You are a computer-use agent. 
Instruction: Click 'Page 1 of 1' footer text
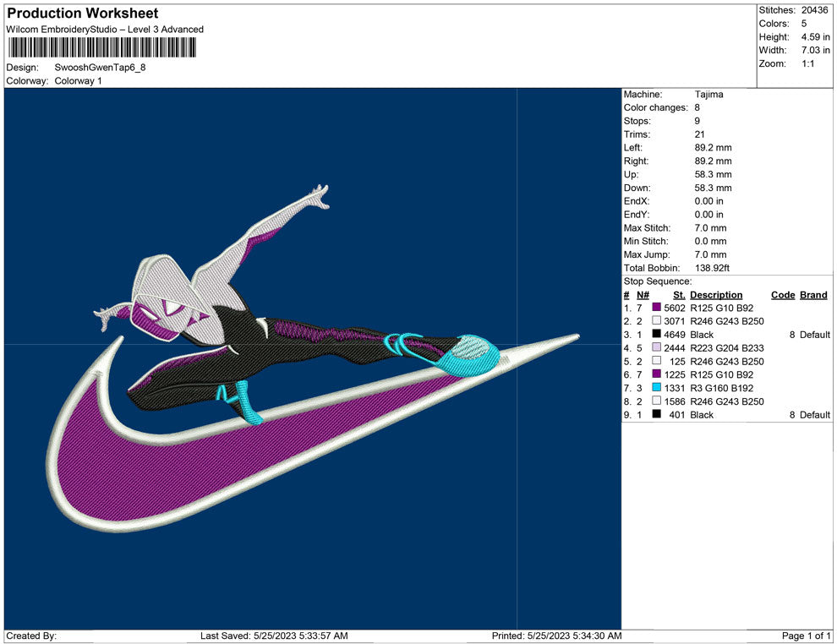tap(806, 636)
